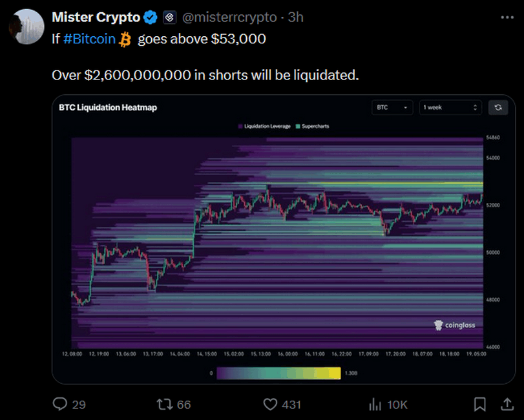Screen dimensions: 524x420
Task: View tweet analytics bar chart icon
Action: (x=375, y=404)
